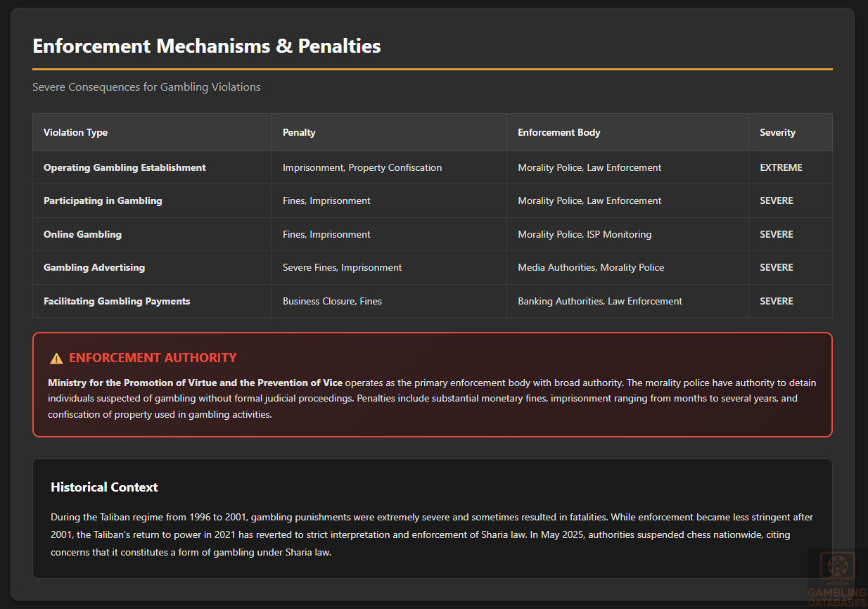Click the ENFORCEMENT AUTHORITY red heading

(x=153, y=358)
